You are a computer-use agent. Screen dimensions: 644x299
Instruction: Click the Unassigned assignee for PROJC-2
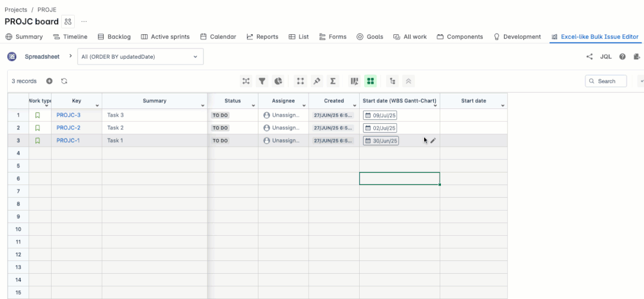click(282, 128)
